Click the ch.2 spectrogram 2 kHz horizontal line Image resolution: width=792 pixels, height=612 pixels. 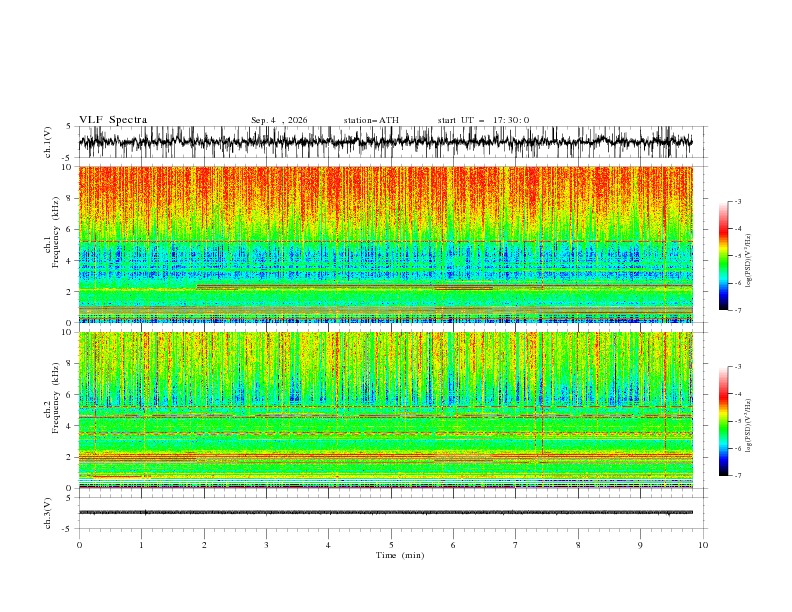[x=385, y=456]
